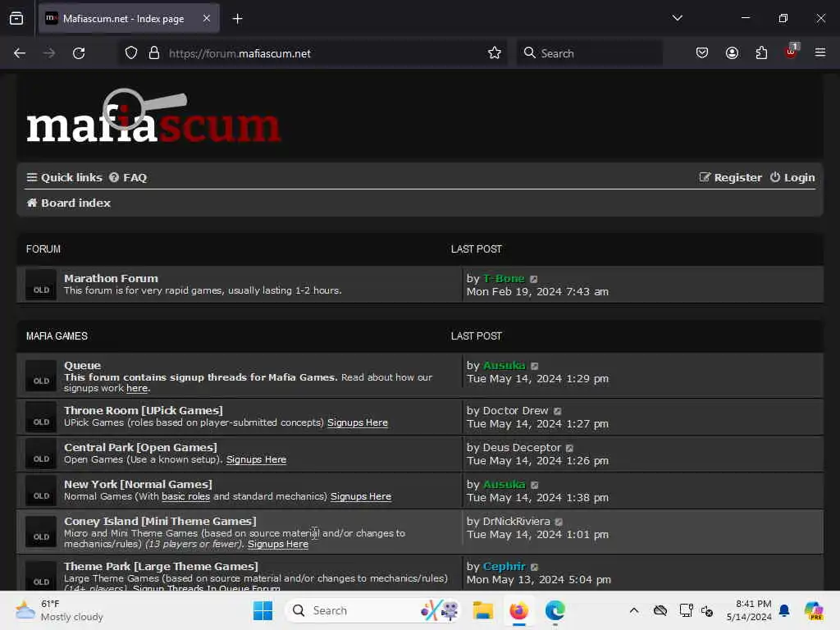Open Central Park [Open Games] forum
Image resolution: width=840 pixels, height=630 pixels.
pos(140,447)
